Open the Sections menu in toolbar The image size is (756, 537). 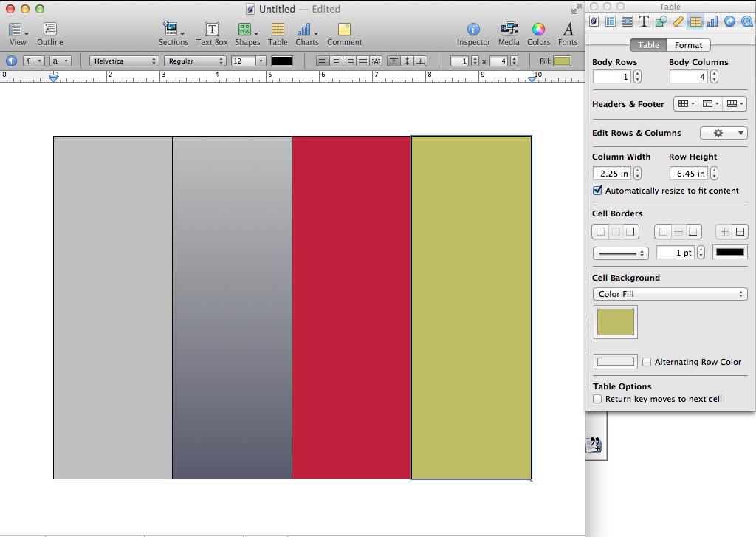(x=173, y=34)
